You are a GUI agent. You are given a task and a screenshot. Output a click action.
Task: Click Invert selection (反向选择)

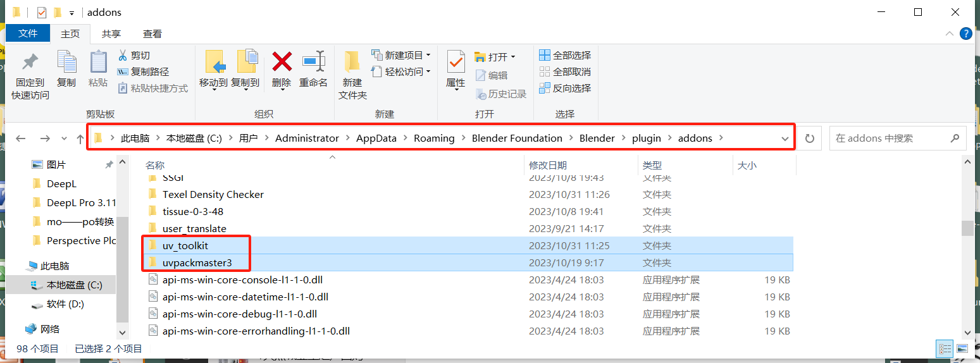coord(565,88)
